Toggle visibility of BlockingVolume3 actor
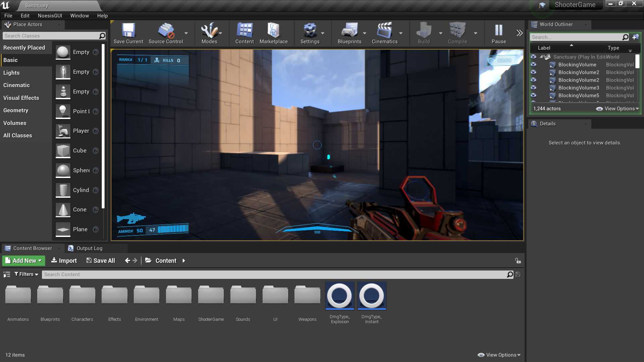 tap(533, 87)
